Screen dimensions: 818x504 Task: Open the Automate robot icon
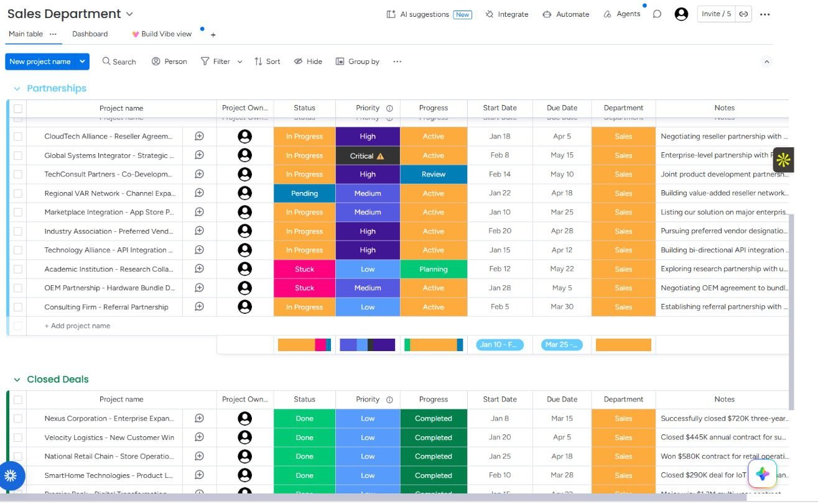pyautogui.click(x=547, y=14)
